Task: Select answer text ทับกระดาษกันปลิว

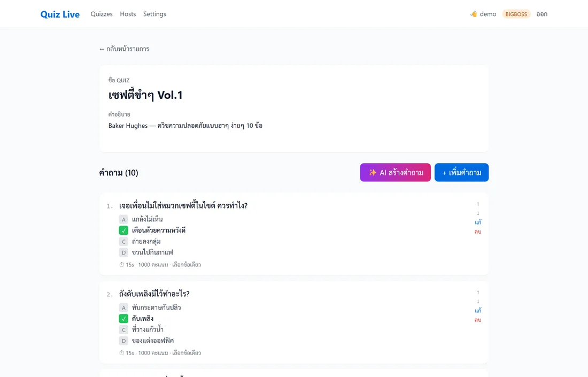Action: click(157, 307)
